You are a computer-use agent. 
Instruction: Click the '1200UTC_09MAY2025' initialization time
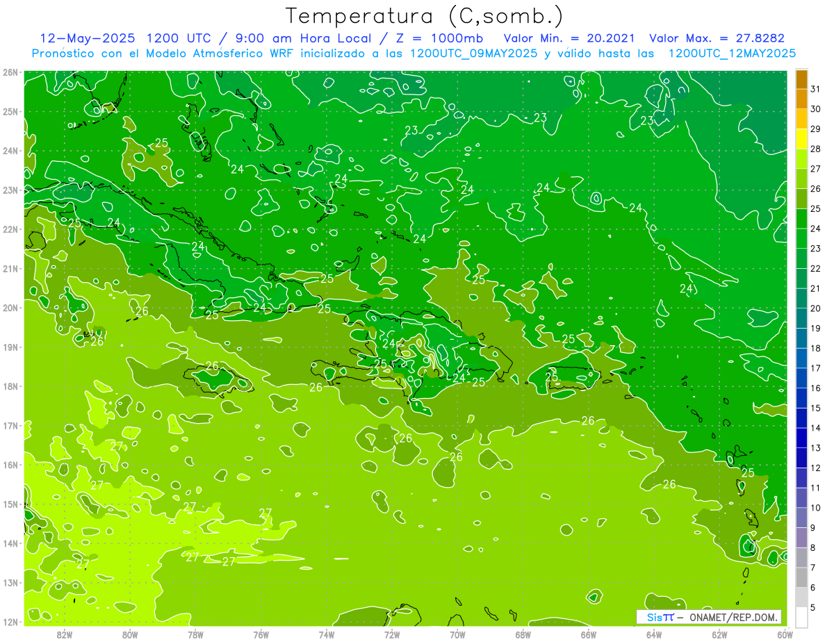point(475,53)
